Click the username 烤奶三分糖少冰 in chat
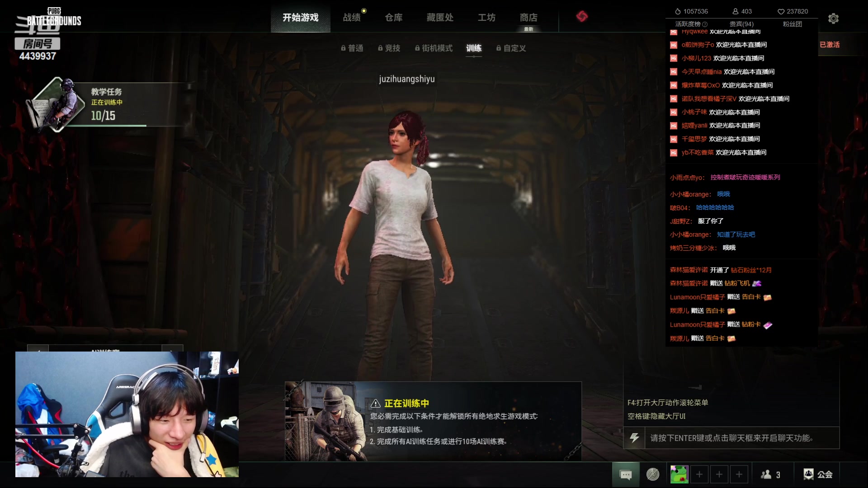This screenshot has width=868, height=488. coord(693,248)
